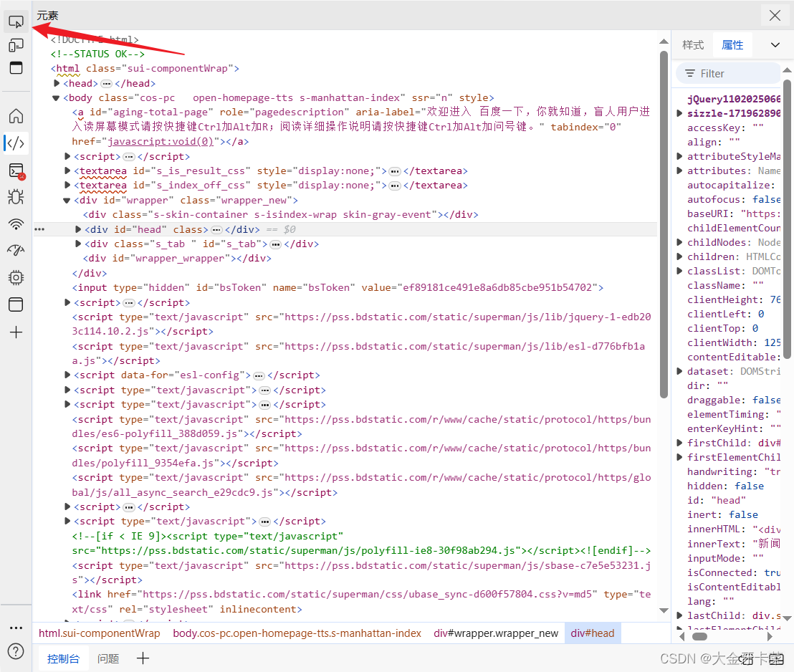Open the Performance gauge icon
Image resolution: width=794 pixels, height=672 pixels.
click(x=16, y=250)
